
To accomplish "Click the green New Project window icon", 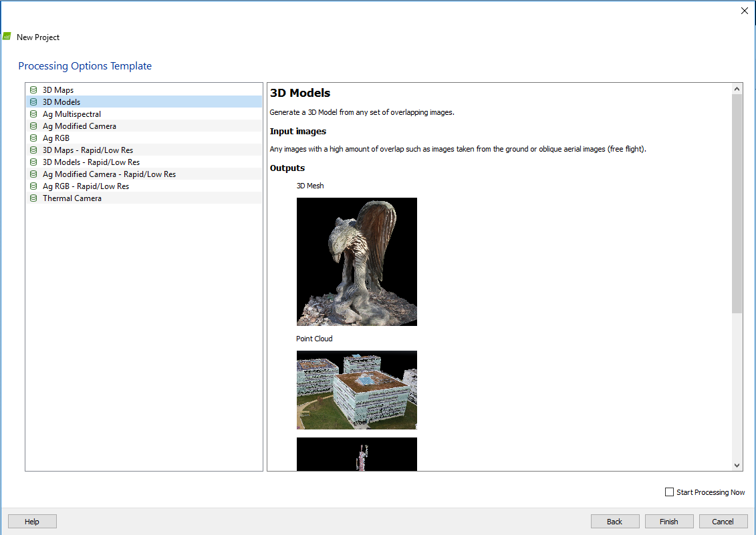I will (7, 36).
